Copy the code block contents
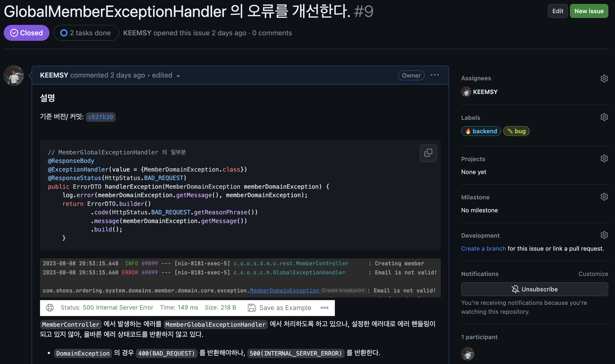615x364 pixels. pyautogui.click(x=428, y=153)
